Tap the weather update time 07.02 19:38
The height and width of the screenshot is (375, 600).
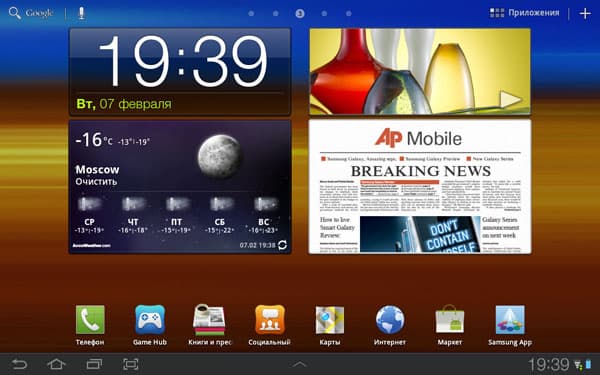coord(258,245)
